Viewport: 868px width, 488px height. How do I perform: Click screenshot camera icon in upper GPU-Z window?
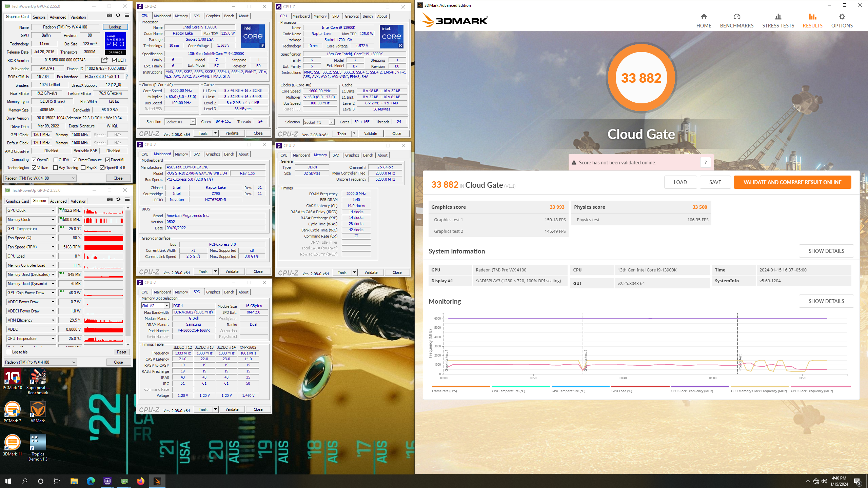(x=110, y=15)
